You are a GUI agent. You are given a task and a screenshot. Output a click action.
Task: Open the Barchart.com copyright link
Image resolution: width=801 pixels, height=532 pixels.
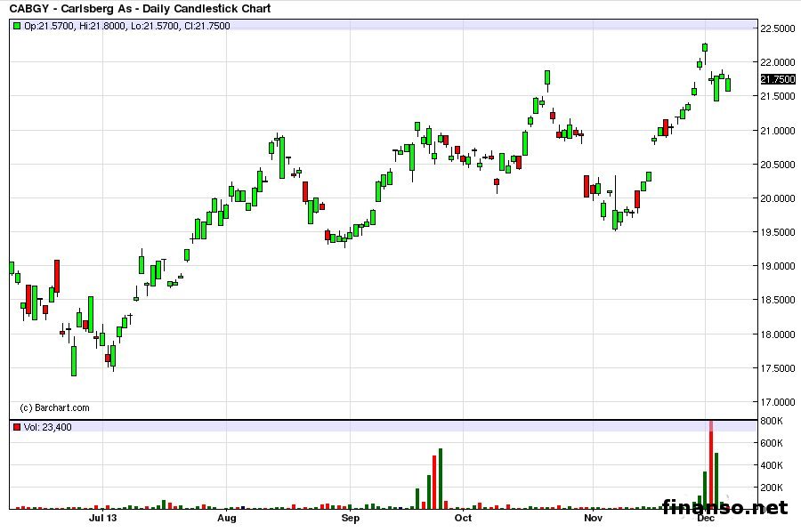pyautogui.click(x=53, y=407)
